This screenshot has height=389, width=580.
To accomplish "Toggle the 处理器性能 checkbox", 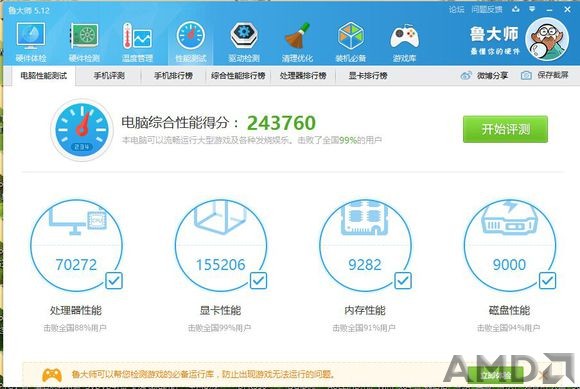I will coord(114,281).
